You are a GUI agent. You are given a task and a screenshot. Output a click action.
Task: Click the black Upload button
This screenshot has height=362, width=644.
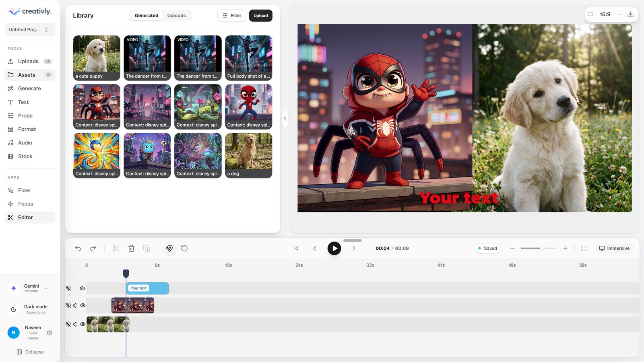tap(260, 16)
